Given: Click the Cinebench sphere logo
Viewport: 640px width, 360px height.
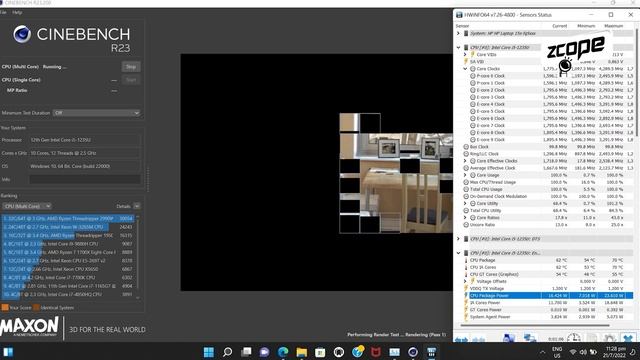Looking at the screenshot, I should (22, 34).
